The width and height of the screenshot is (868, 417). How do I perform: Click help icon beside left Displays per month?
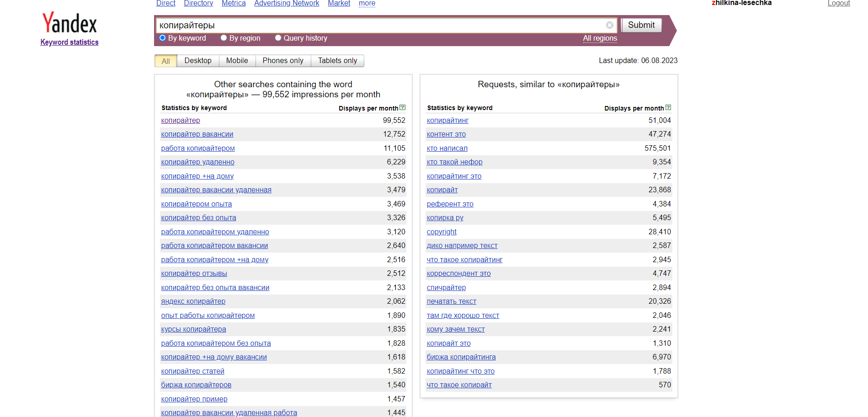coord(402,108)
